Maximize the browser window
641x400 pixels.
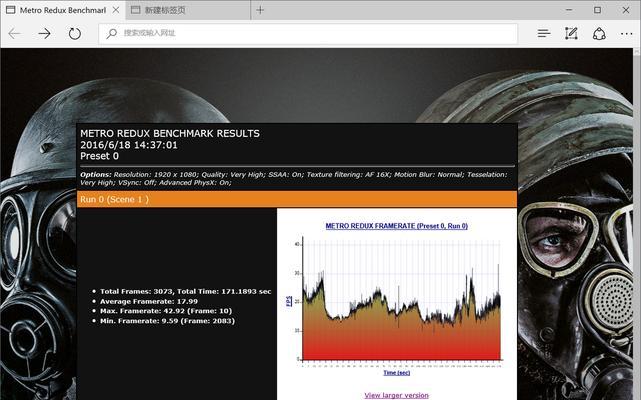(597, 10)
